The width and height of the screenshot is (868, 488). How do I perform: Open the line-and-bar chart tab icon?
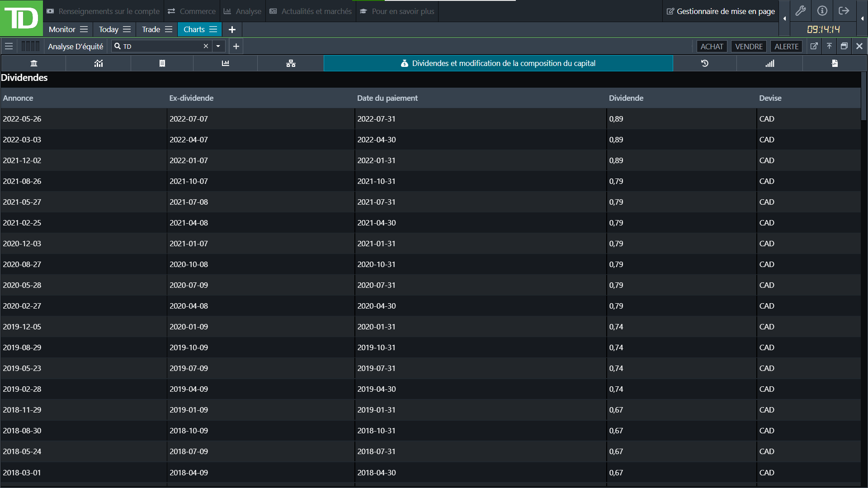pyautogui.click(x=99, y=63)
